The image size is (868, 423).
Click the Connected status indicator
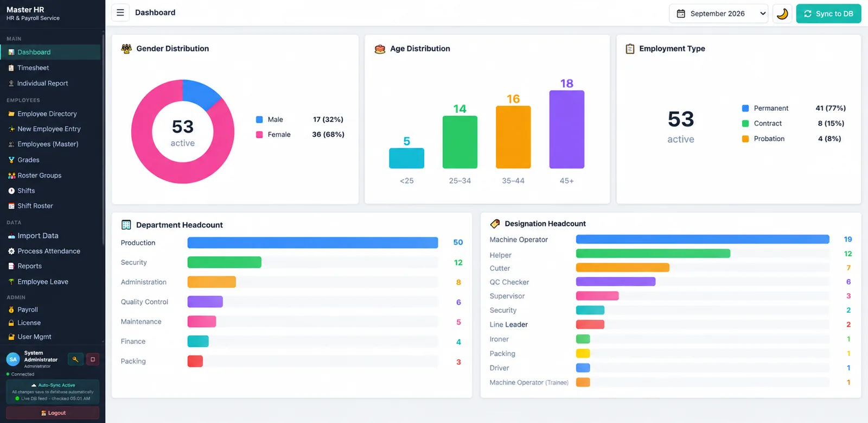(20, 374)
